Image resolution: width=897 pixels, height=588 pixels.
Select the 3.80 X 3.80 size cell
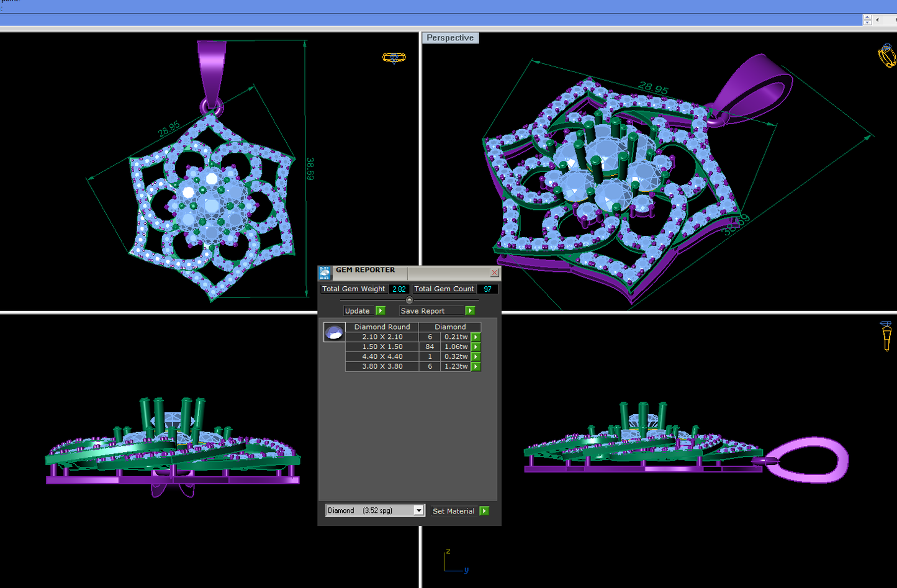click(382, 367)
